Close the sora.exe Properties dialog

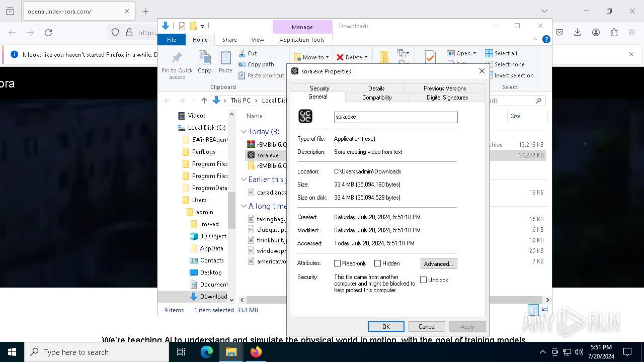coord(481,71)
